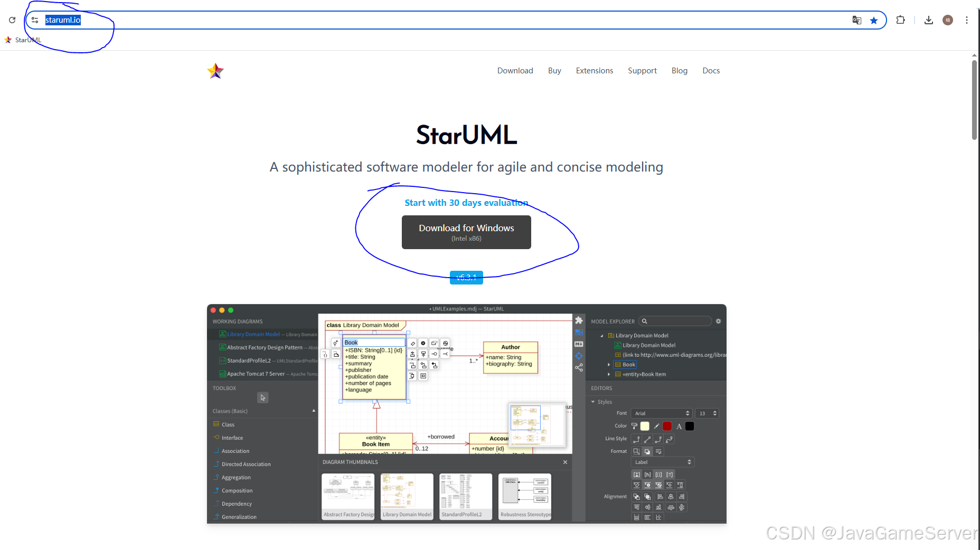Viewport: 980px width, 550px height.
Task: Choose Directed Association in toolbox
Action: 241,464
